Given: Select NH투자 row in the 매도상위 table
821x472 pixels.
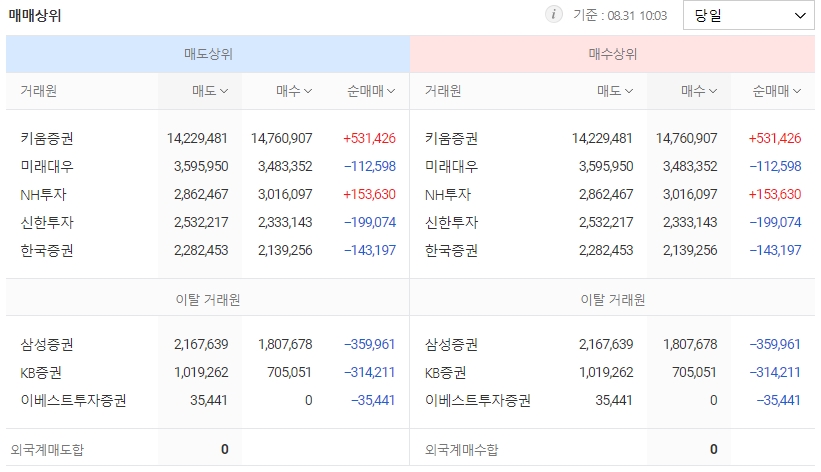Looking at the screenshot, I should click(208, 194).
